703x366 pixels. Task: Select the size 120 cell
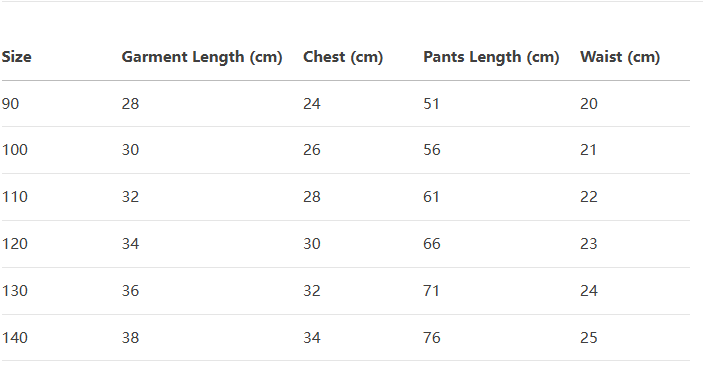(x=15, y=244)
